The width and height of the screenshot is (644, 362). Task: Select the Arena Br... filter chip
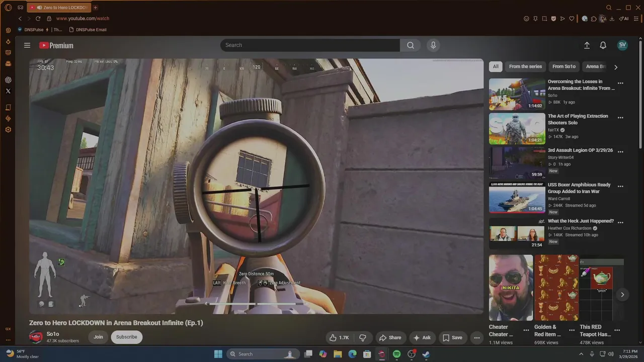click(596, 66)
